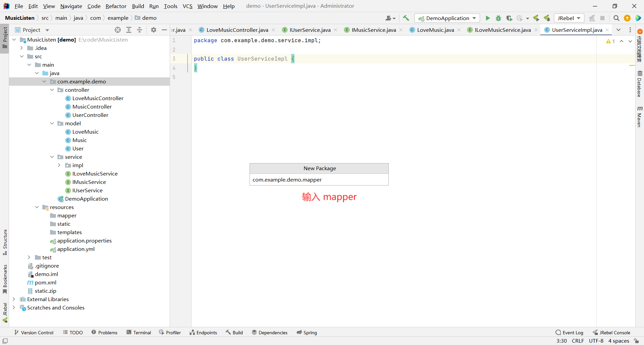Collapse the resources folder
This screenshot has height=345, width=644.
(37, 207)
